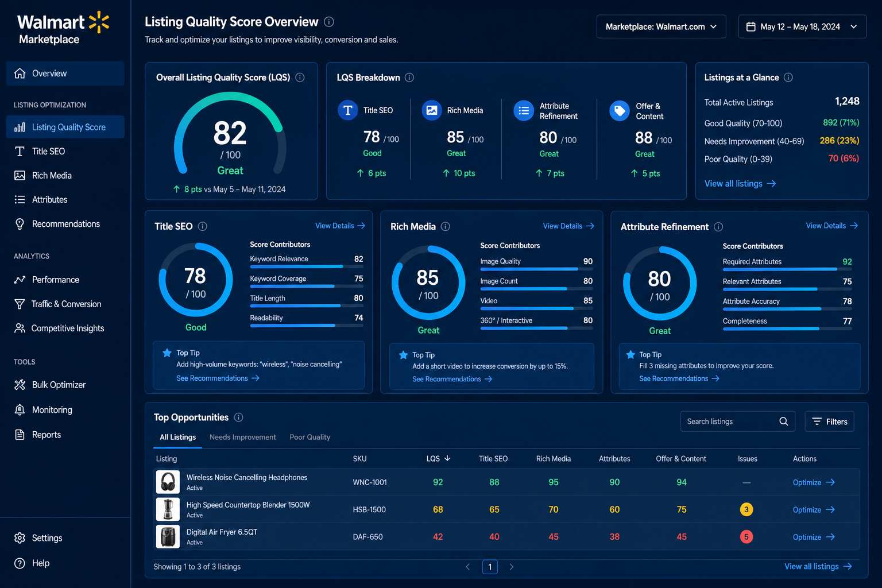882x588 pixels.
Task: Switch to Needs Improvement tab
Action: [x=243, y=438]
